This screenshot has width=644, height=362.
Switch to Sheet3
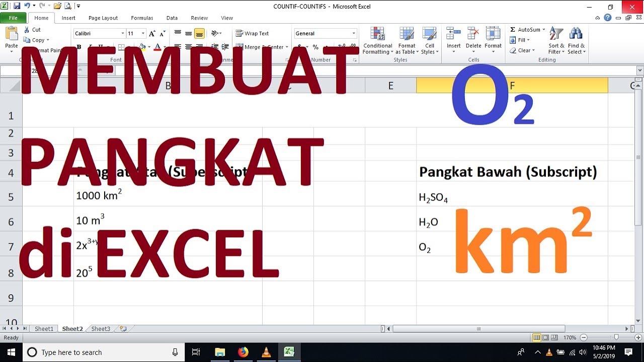(x=101, y=329)
